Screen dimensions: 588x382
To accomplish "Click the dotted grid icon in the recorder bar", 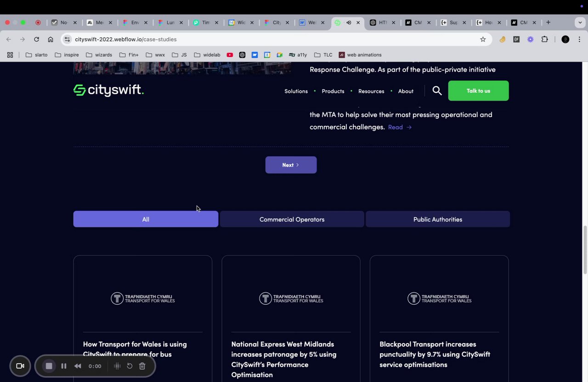I will tap(117, 366).
